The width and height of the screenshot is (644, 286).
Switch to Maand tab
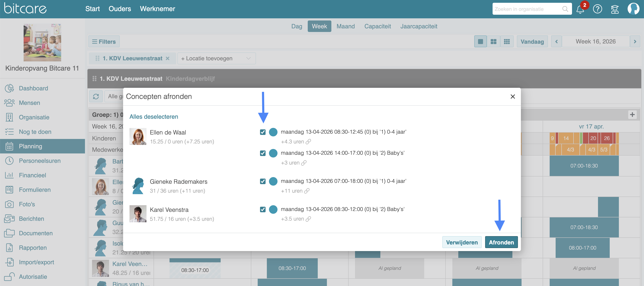click(x=345, y=26)
